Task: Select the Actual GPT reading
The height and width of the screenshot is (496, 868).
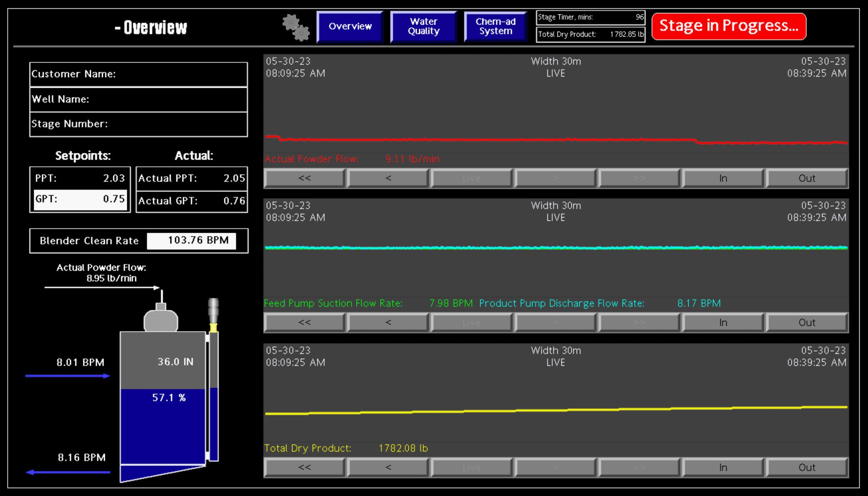Action: [192, 201]
